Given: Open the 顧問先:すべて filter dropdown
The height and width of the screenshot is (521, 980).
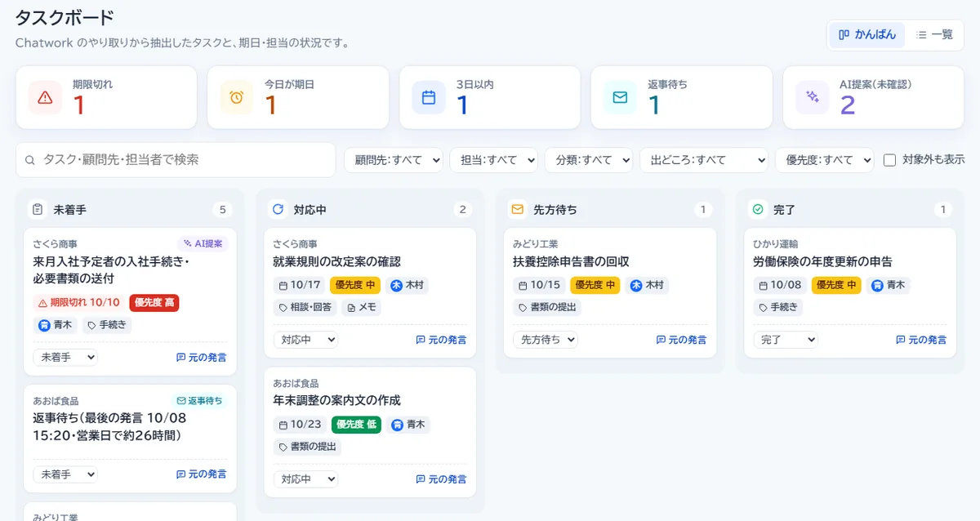Looking at the screenshot, I should (x=393, y=160).
